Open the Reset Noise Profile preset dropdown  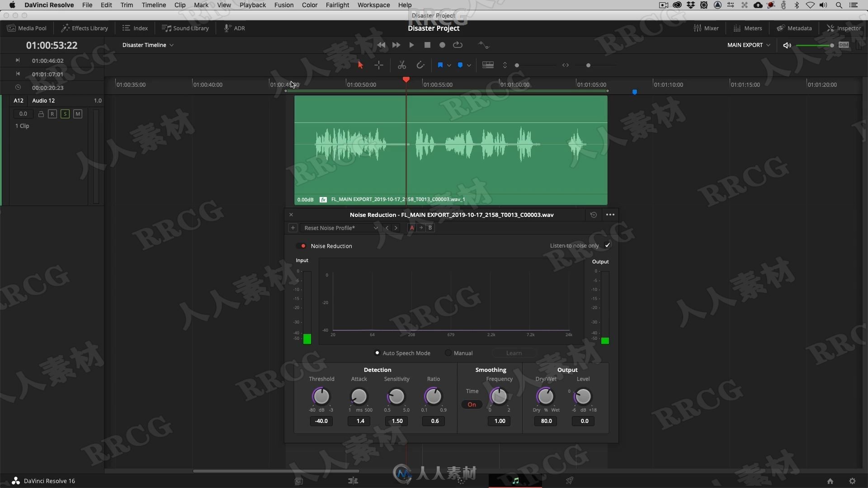340,228
